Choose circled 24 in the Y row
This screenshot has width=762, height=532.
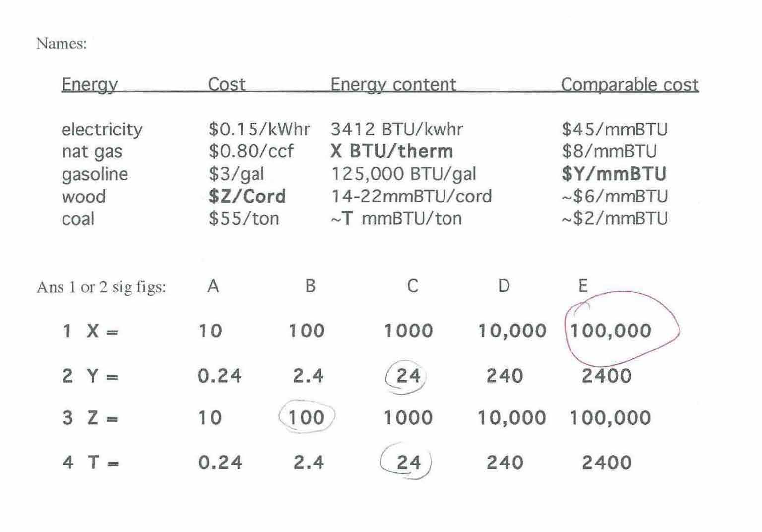tap(408, 376)
